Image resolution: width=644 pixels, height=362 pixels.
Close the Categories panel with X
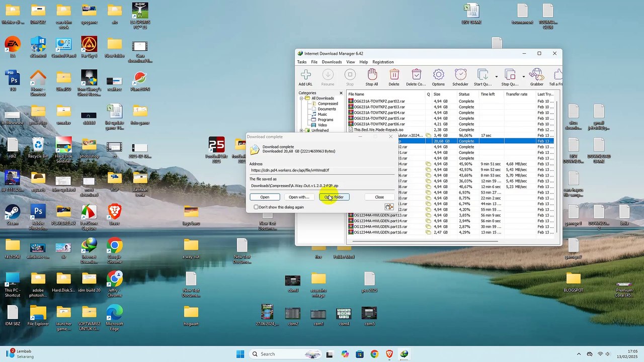click(x=341, y=93)
